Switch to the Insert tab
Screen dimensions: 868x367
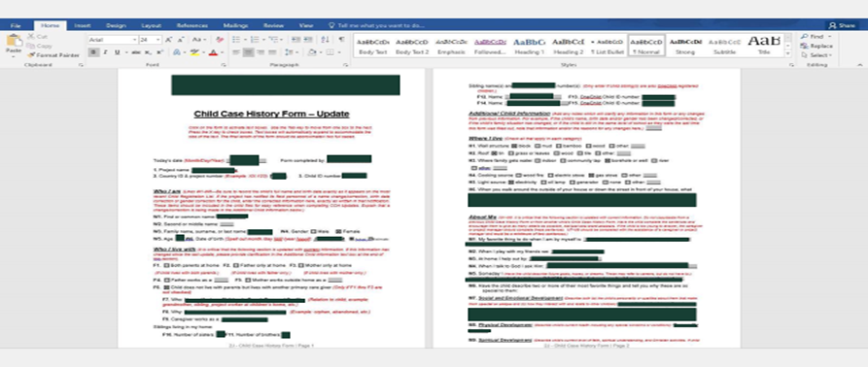(83, 25)
